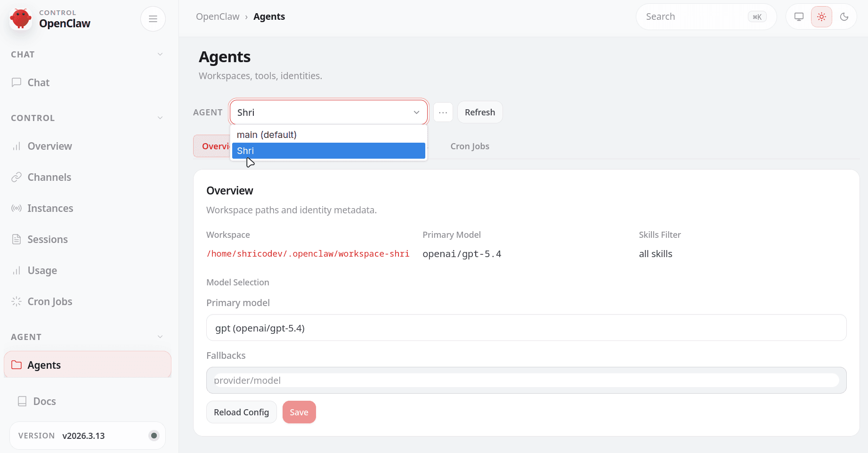Click the Sessions document icon
The width and height of the screenshot is (868, 453).
(16, 239)
